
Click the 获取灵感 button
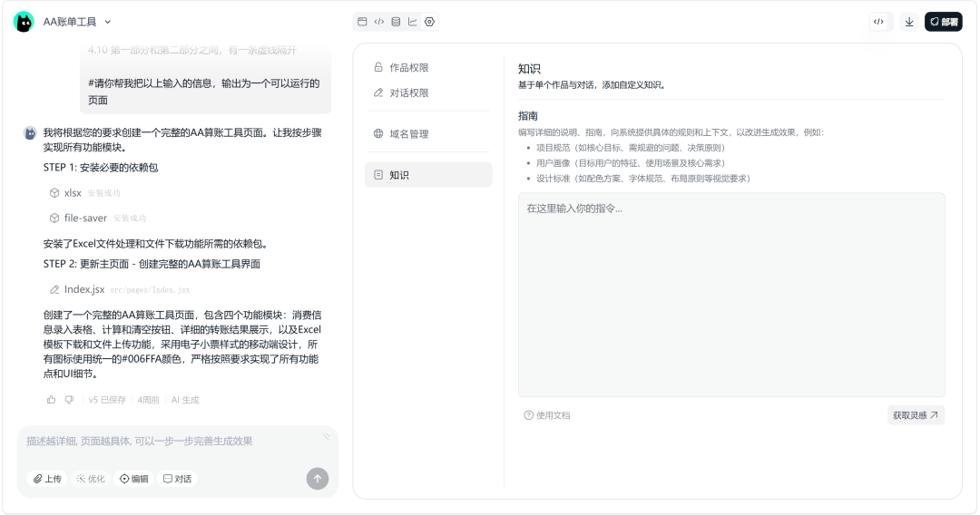916,415
